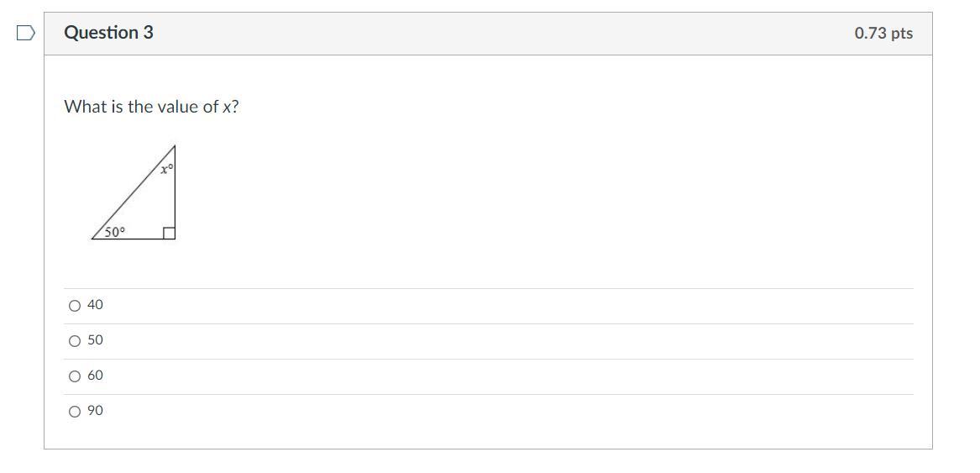
Task: Click the italic x in the question prompt
Action: click(227, 108)
